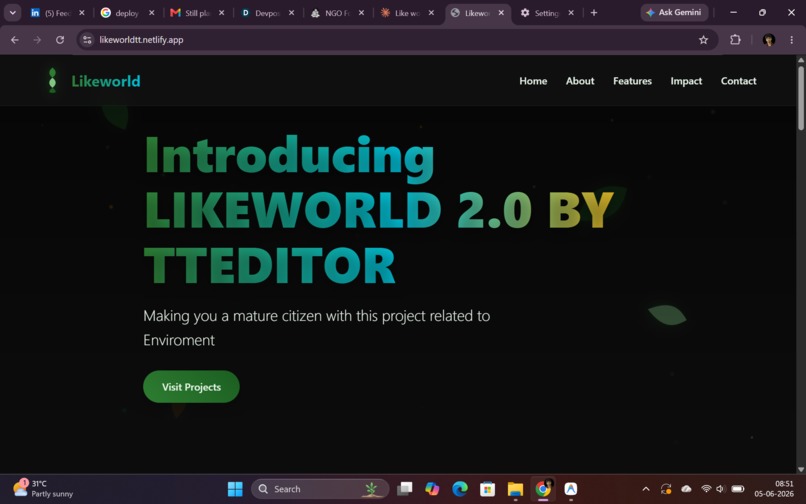Focus the likeworldtt.netlify.app address bar
The image size is (806, 504).
coord(397,40)
